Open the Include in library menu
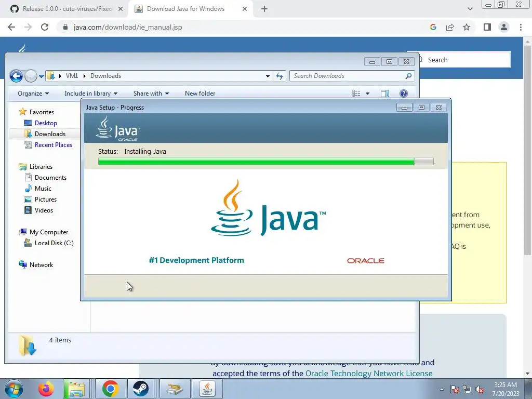Viewport: 532px width, 399px height. [91, 94]
